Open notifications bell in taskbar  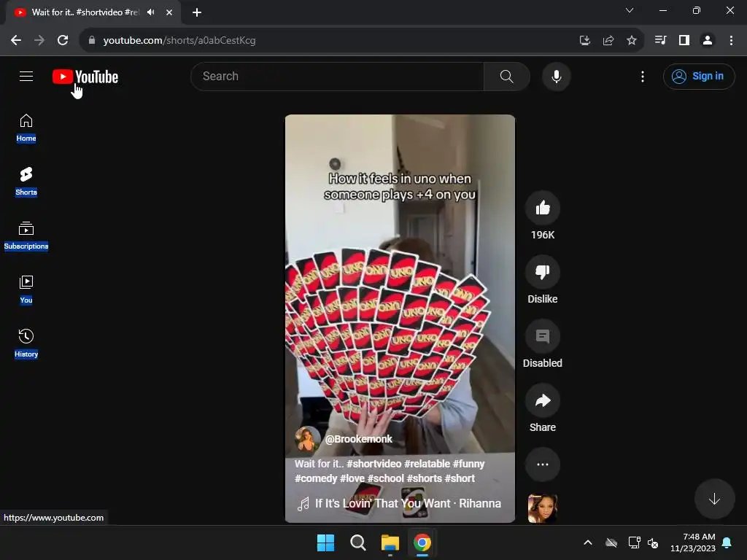coord(727,542)
